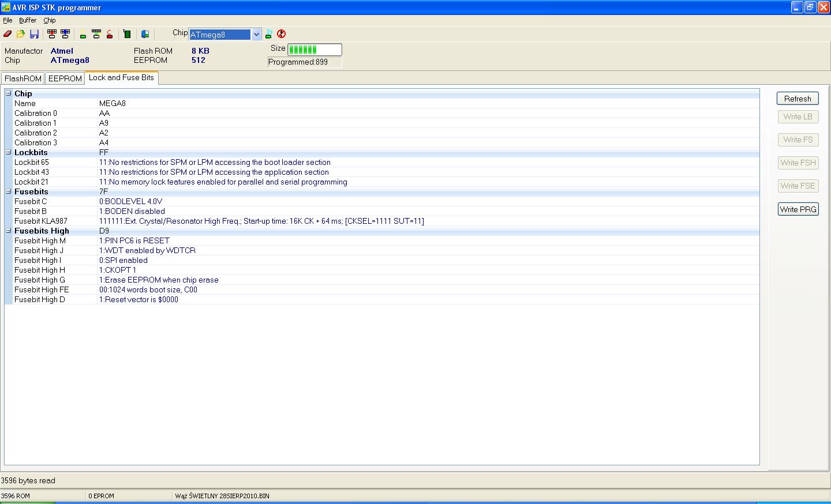The height and width of the screenshot is (504, 831).
Task: Click the blue and green panel toolbar icon
Action: coord(145,34)
